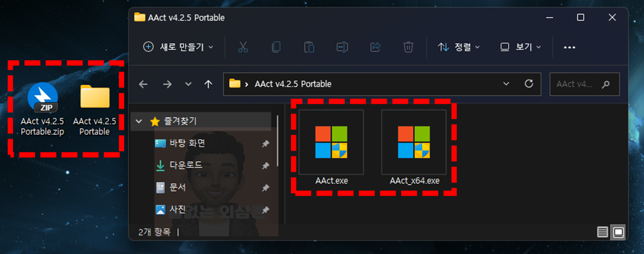Click the pin icon beside 다운로드
Screen dimensions: 644x254
(x=266, y=166)
